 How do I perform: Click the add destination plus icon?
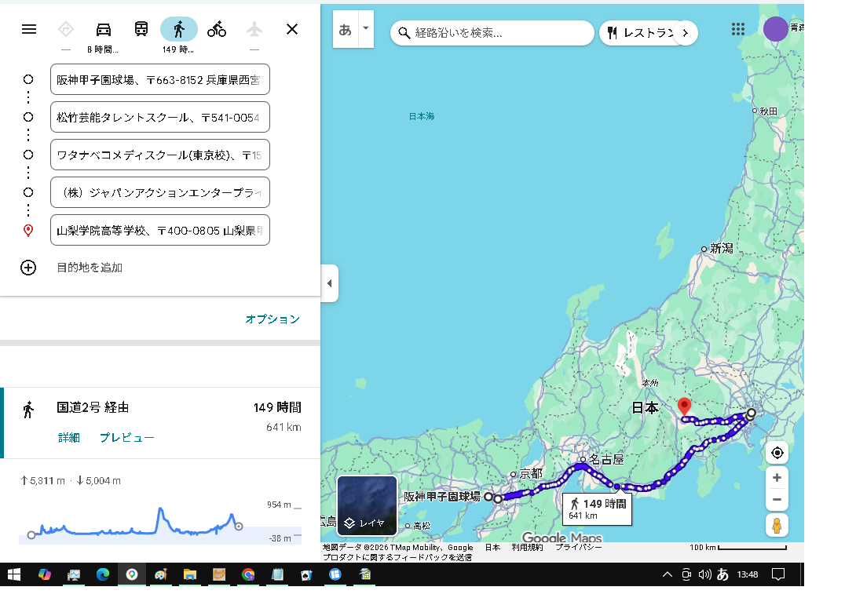[28, 268]
